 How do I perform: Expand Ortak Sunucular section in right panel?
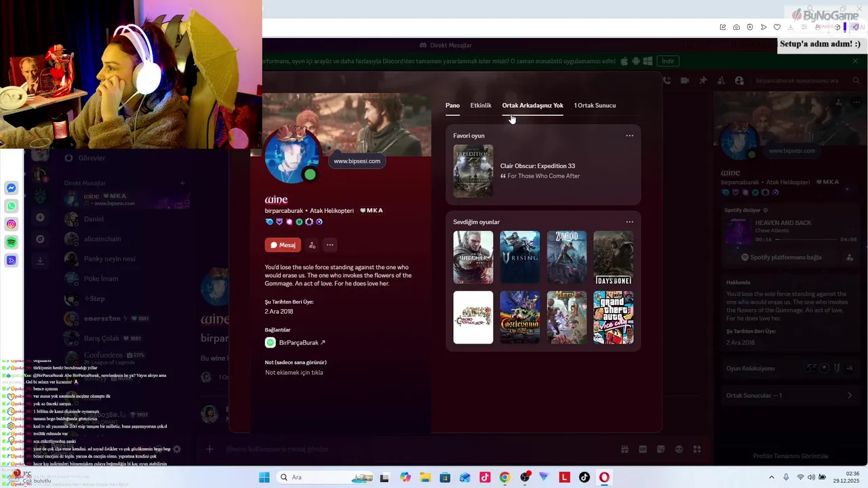(x=790, y=395)
